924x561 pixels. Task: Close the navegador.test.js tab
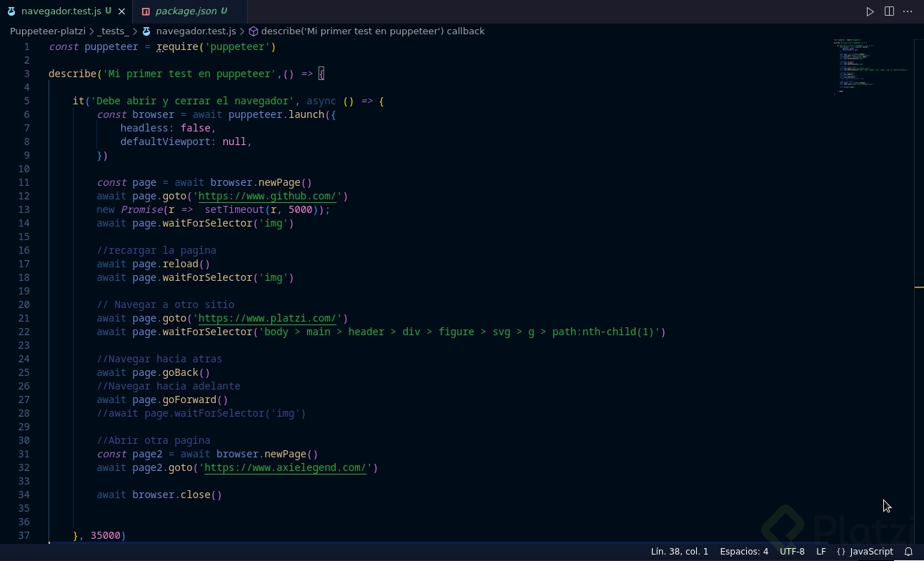122,11
